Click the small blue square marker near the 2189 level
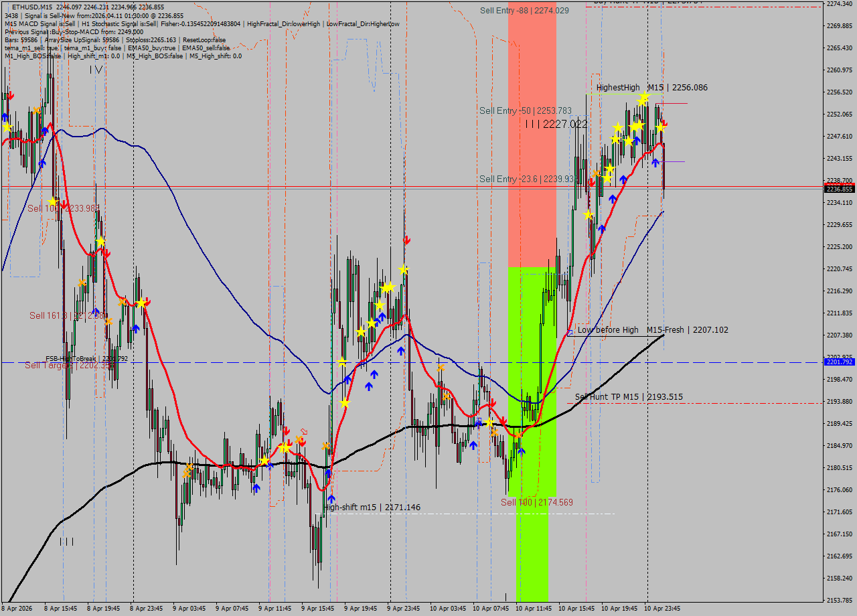Viewport: 857px width, 616px height. [478, 418]
